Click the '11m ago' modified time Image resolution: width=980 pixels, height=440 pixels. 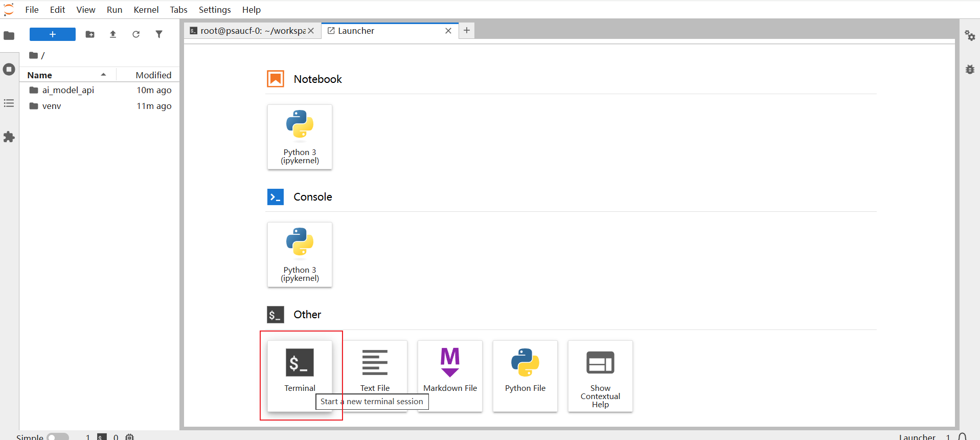154,106
